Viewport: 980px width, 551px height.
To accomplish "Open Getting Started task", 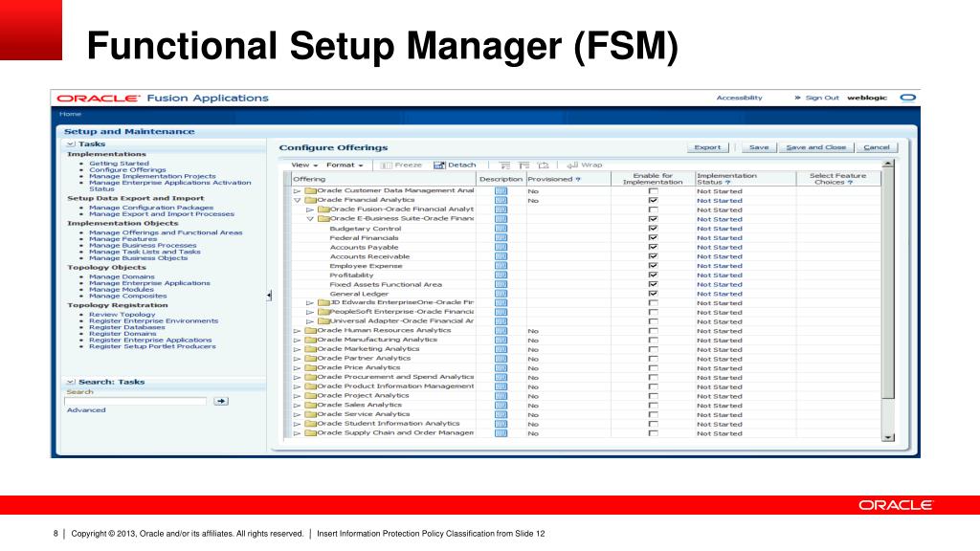I will tap(119, 163).
